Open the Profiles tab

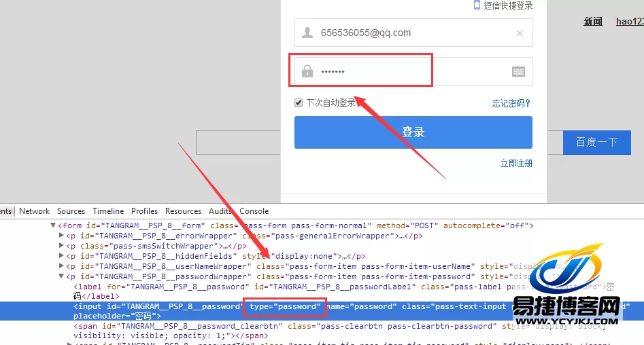[x=144, y=211]
